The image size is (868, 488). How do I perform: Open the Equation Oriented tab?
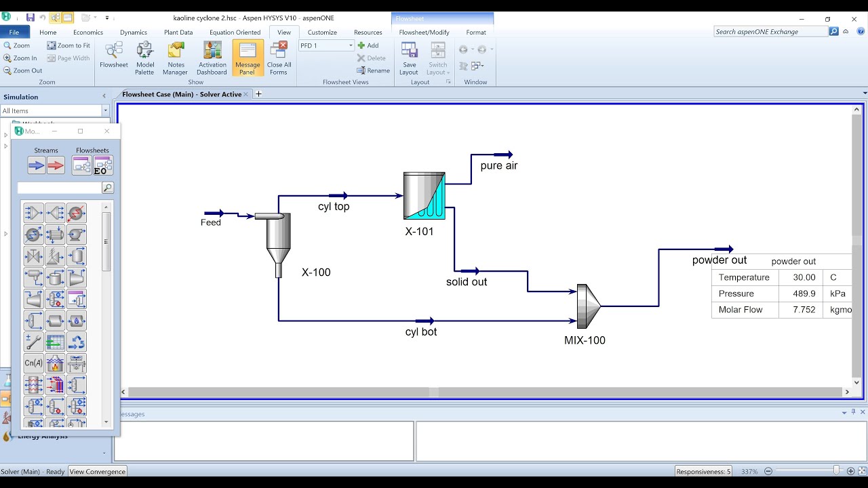coord(235,32)
